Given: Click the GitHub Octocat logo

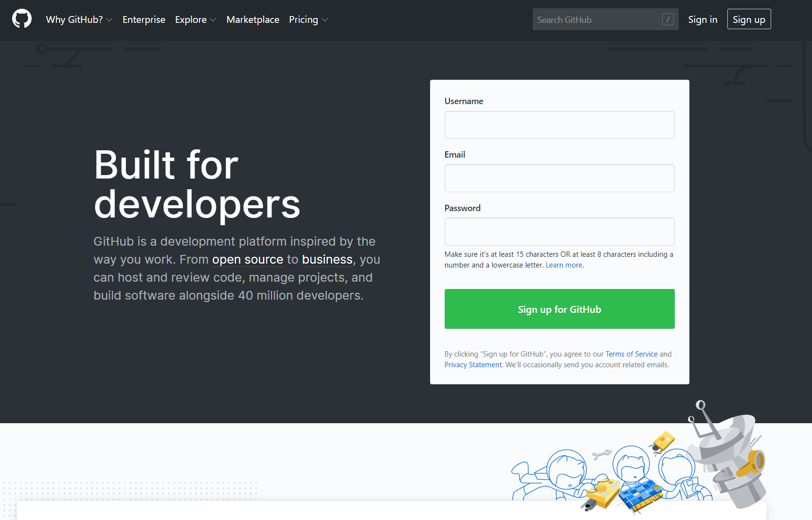Looking at the screenshot, I should 22,19.
